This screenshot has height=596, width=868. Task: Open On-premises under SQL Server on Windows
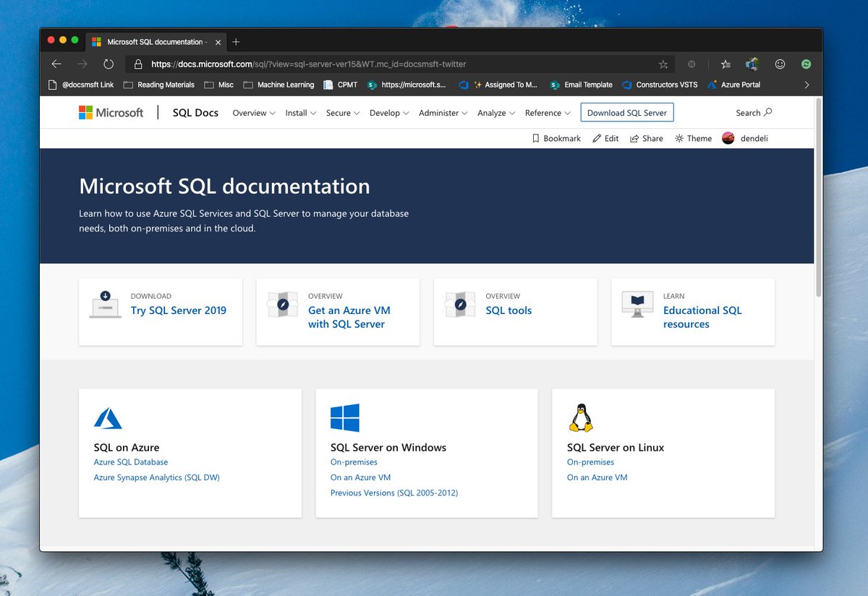tap(354, 462)
